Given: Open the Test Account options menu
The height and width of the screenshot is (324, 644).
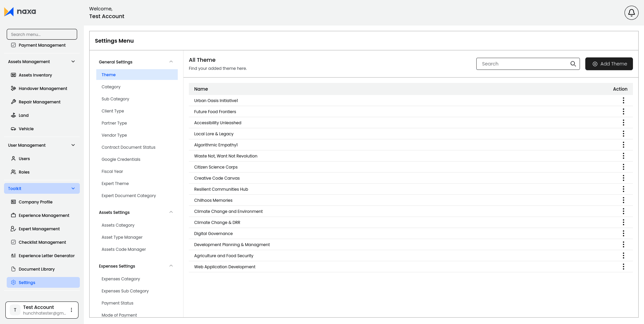Looking at the screenshot, I should click(71, 310).
